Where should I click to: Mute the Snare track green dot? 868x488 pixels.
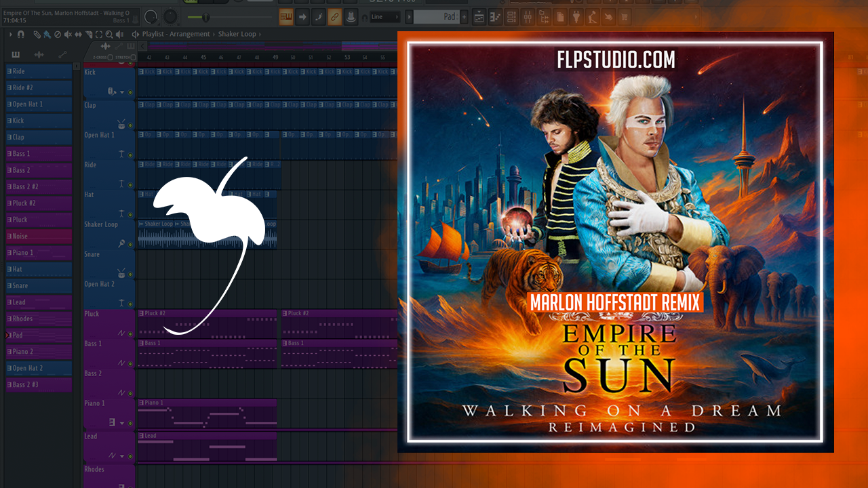tap(130, 274)
